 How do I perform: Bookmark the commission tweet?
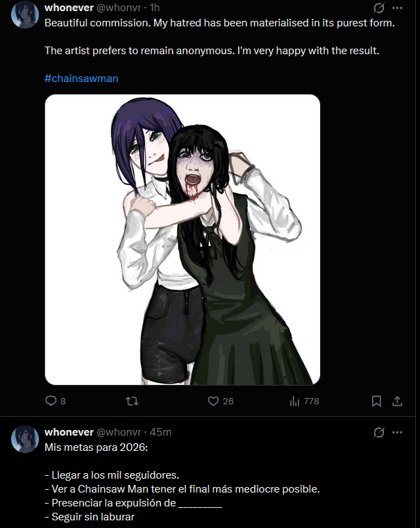pyautogui.click(x=376, y=401)
